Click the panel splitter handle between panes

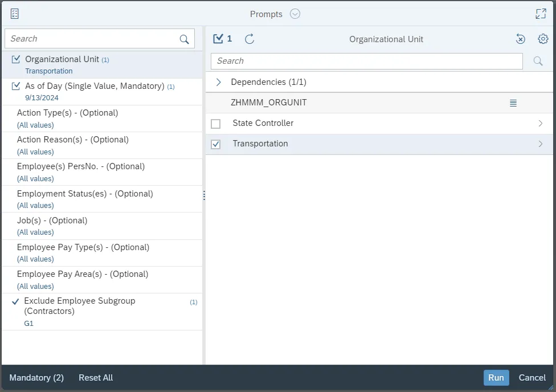coord(204,195)
